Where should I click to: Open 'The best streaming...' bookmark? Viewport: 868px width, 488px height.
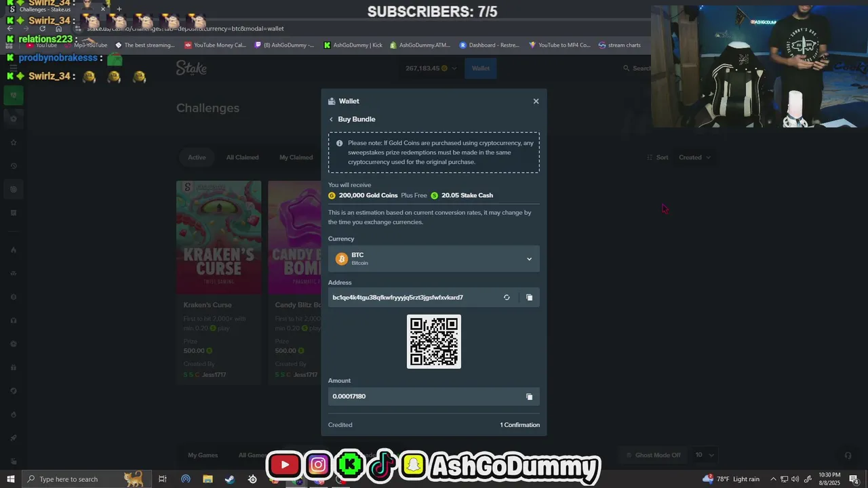[145, 45]
